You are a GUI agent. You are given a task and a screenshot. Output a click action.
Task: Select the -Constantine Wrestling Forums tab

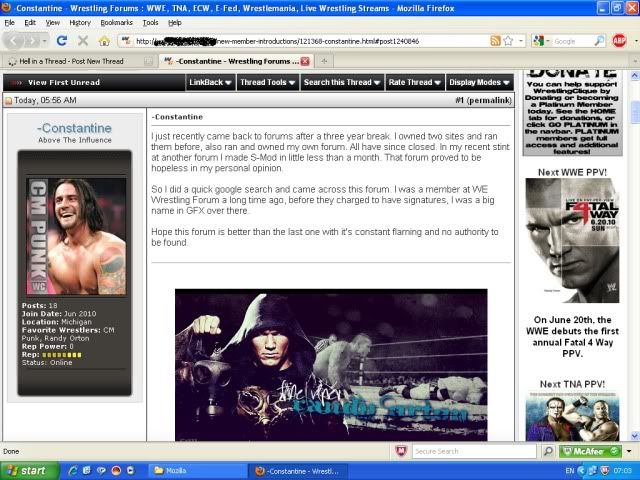coord(236,61)
